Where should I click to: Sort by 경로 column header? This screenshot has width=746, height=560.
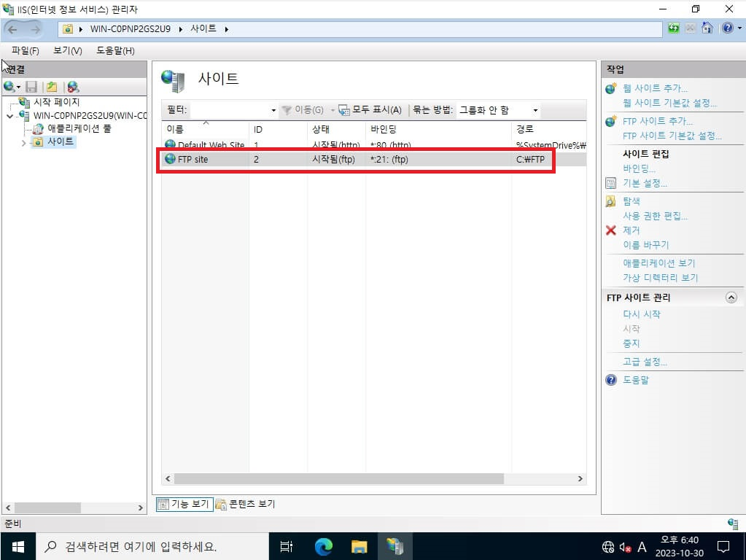548,129
